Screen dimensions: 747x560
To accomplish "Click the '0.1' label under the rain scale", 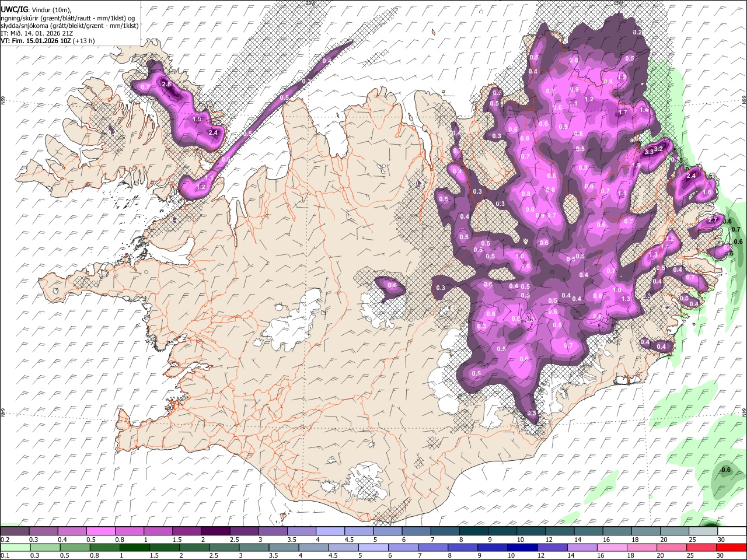I will tap(5, 556).
